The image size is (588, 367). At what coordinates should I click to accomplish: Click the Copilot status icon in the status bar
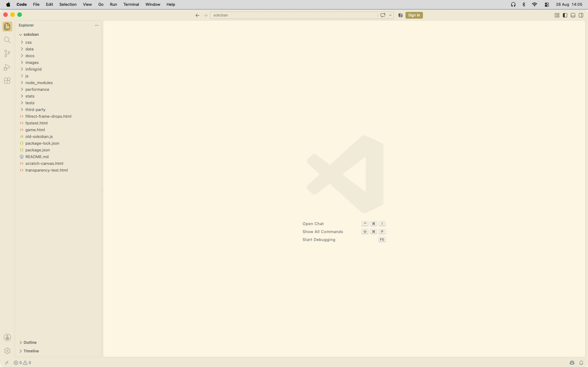pyautogui.click(x=572, y=363)
